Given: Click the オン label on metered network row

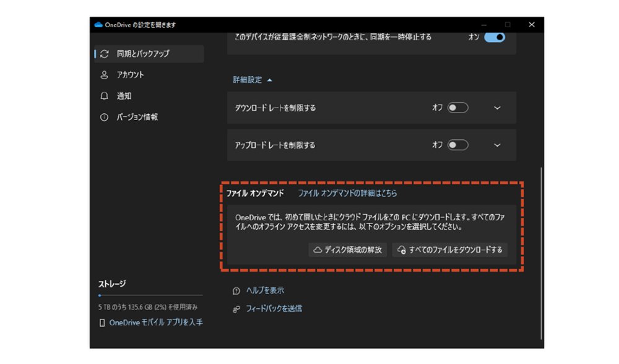Looking at the screenshot, I should 474,37.
